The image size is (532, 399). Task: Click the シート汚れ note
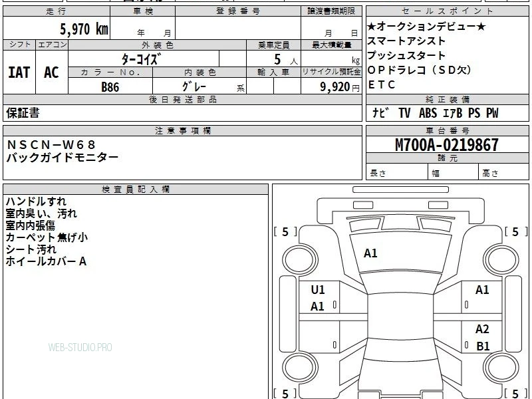click(31, 249)
